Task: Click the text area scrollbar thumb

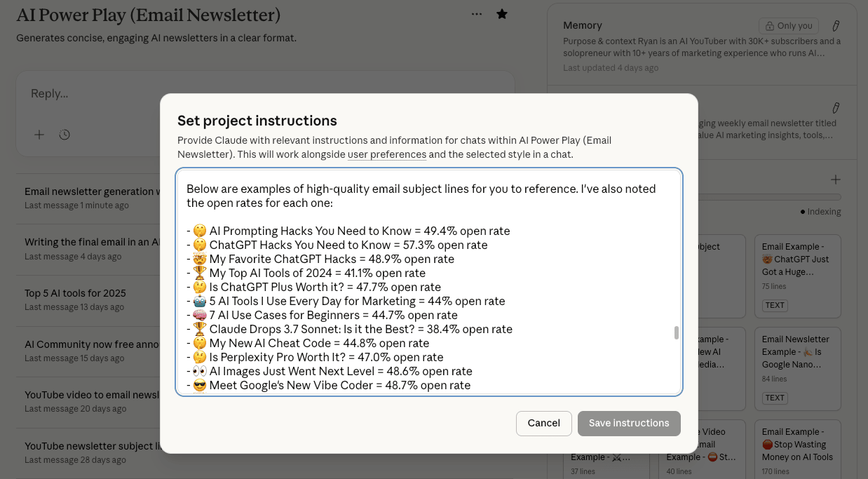Action: pos(677,332)
